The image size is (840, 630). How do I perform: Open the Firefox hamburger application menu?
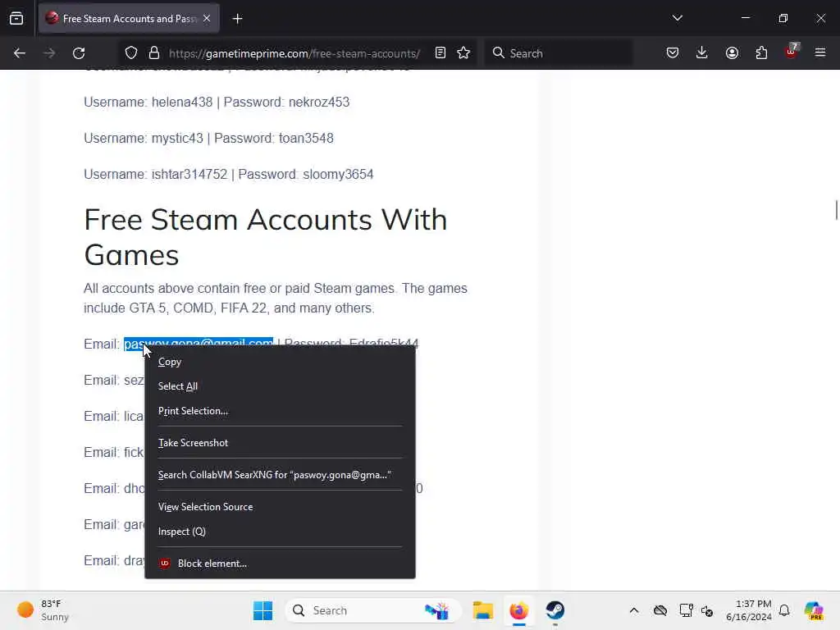pyautogui.click(x=820, y=53)
